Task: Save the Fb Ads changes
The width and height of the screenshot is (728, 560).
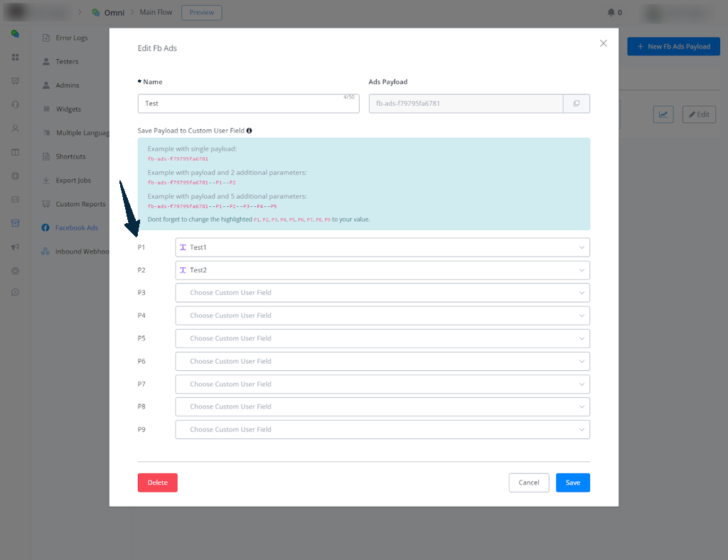Action: point(573,483)
